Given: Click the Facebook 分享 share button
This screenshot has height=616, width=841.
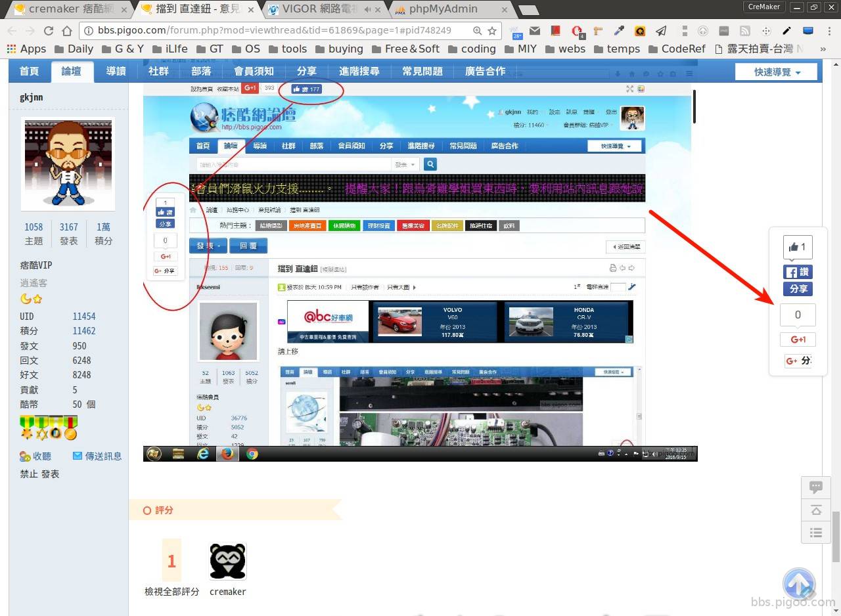Looking at the screenshot, I should point(798,288).
